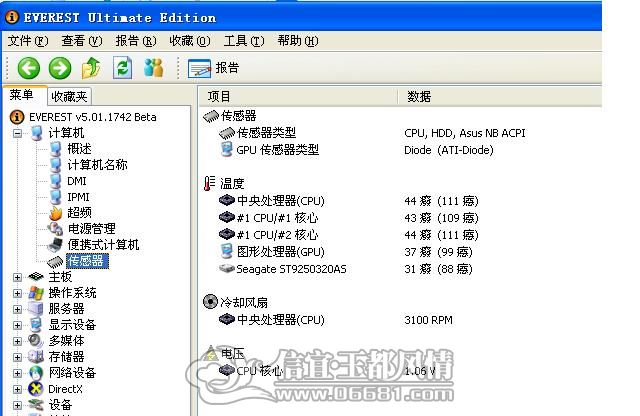The width and height of the screenshot is (640, 416).
Task: Expand the 网络设备 tree node
Action: pos(17,373)
